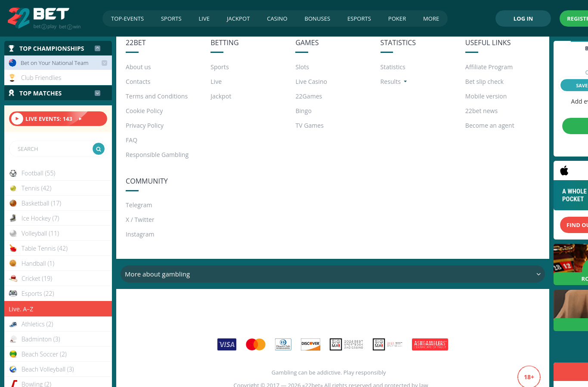This screenshot has height=387, width=588.
Task: Click the AskGamblers certificate badge
Action: pyautogui.click(x=430, y=344)
